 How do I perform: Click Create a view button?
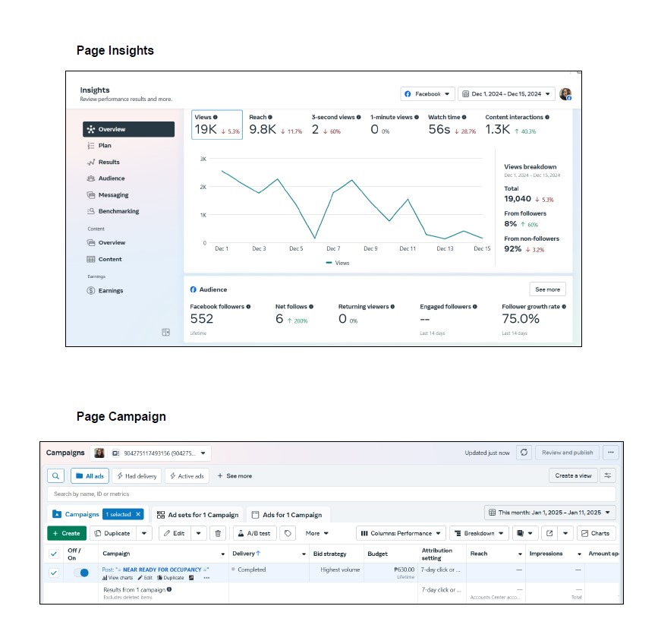click(x=573, y=475)
